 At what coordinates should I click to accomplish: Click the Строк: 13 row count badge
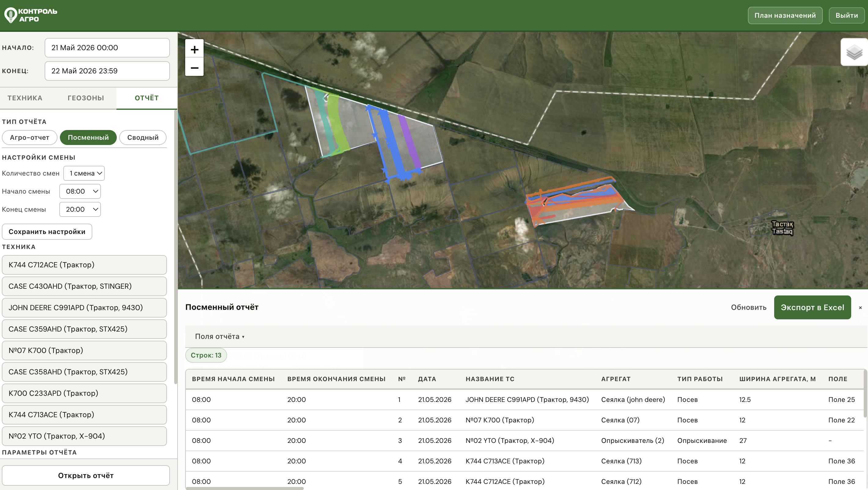coord(206,355)
